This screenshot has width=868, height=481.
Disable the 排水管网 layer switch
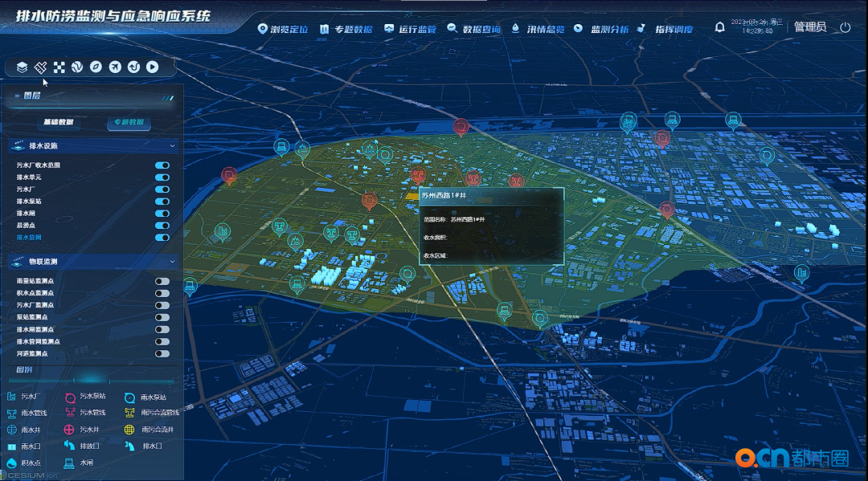point(162,238)
